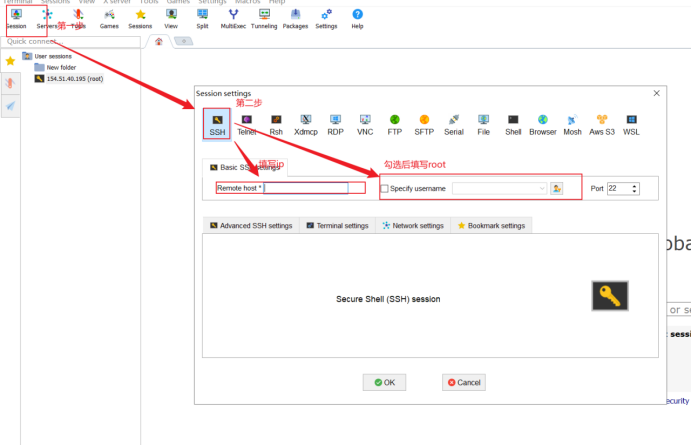Click the Port number spinner arrows
The image size is (691, 445).
(635, 188)
